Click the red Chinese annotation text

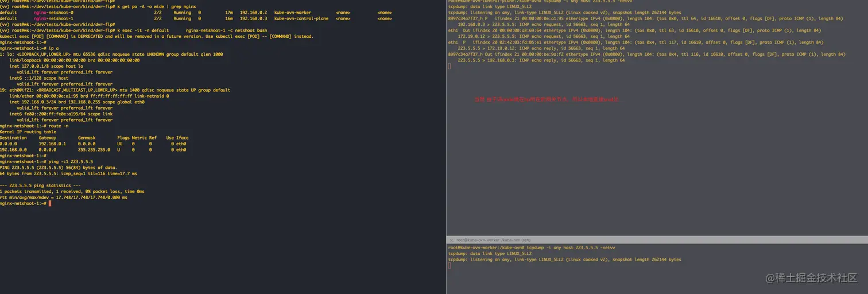547,99
